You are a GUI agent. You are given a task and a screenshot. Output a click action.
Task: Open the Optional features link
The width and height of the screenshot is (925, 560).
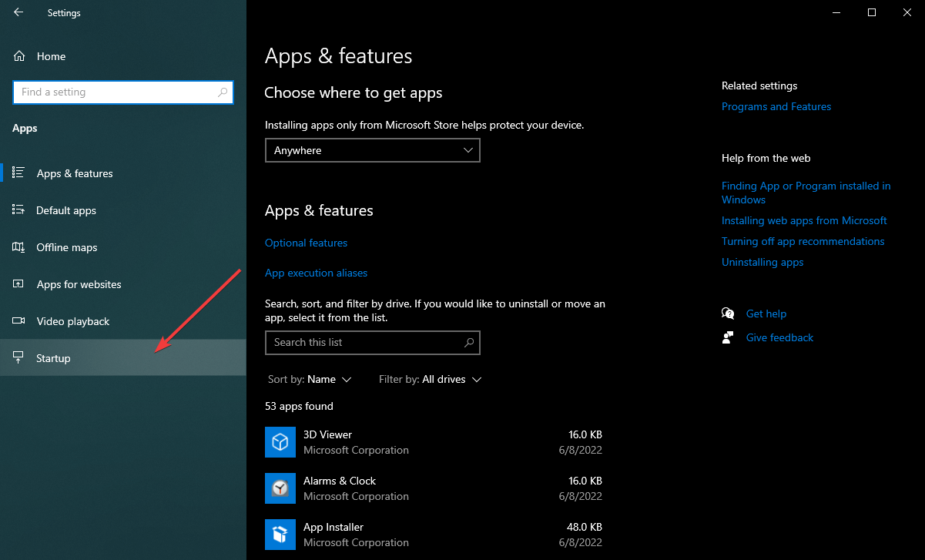pyautogui.click(x=306, y=243)
